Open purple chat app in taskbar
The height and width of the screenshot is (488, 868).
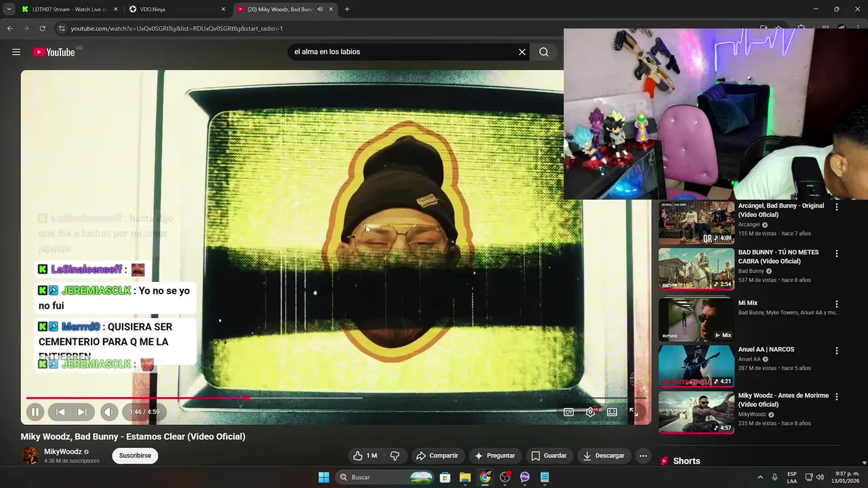point(525,477)
